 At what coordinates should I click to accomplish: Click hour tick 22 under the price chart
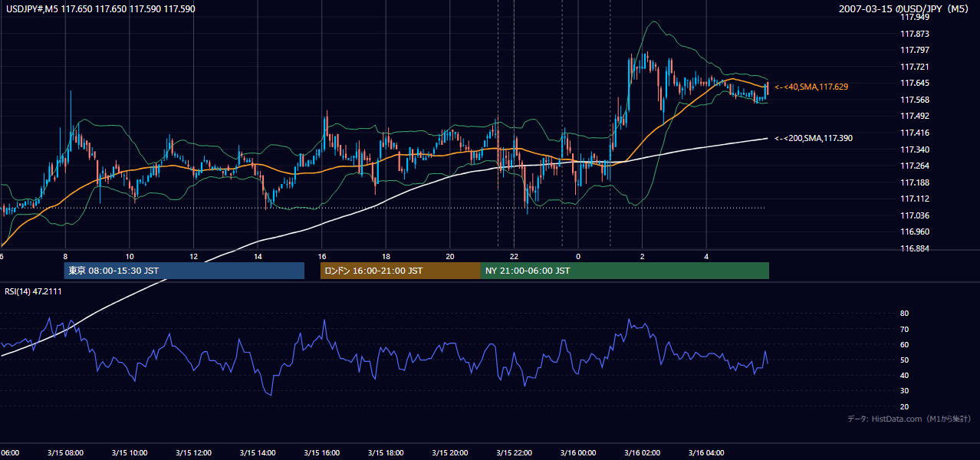(x=515, y=256)
